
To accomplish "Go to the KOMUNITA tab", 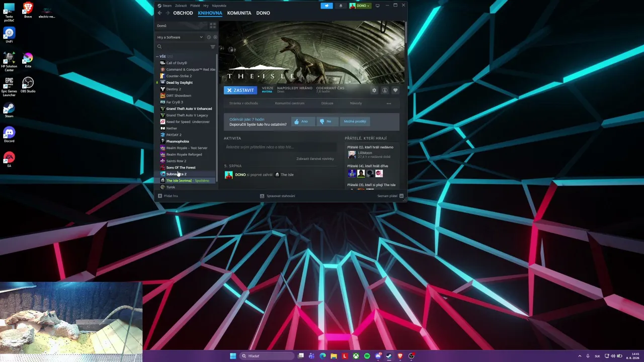I will [239, 13].
